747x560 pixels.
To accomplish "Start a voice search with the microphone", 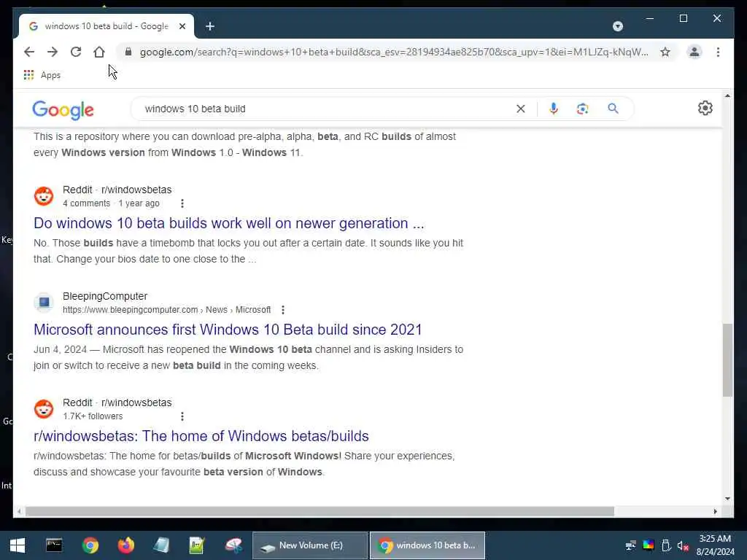I will (553, 109).
